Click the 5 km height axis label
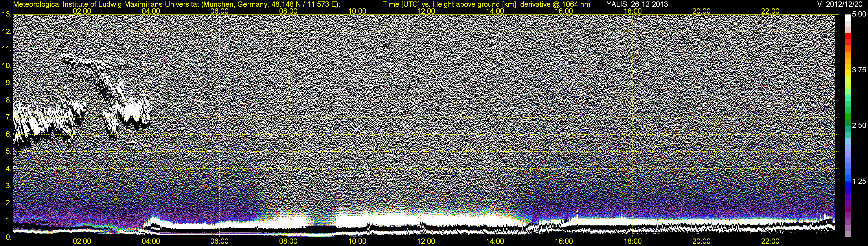 [x=8, y=152]
